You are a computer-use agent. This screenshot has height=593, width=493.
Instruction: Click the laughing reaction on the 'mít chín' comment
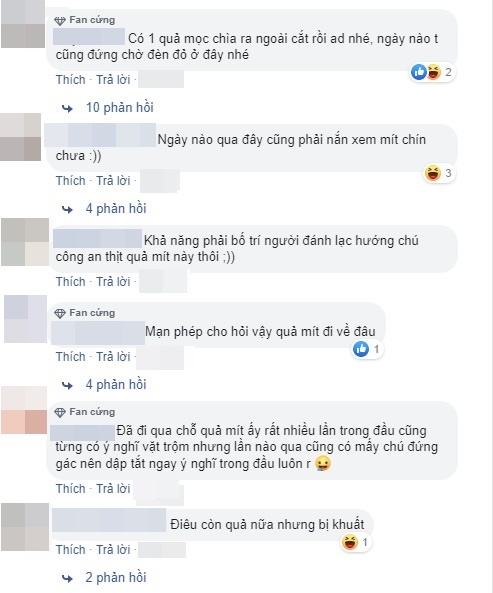pos(433,173)
